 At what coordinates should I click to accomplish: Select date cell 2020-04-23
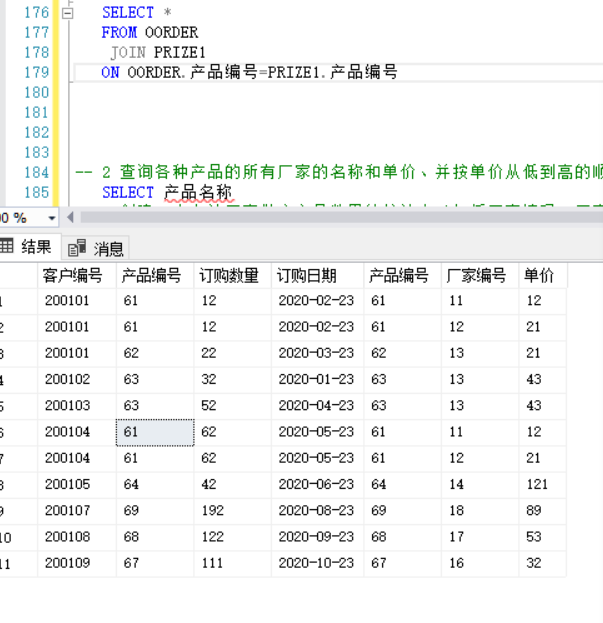click(x=317, y=406)
